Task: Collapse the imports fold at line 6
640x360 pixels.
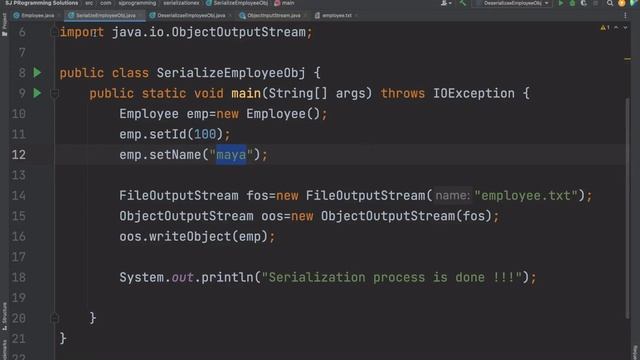Action: click(x=54, y=32)
